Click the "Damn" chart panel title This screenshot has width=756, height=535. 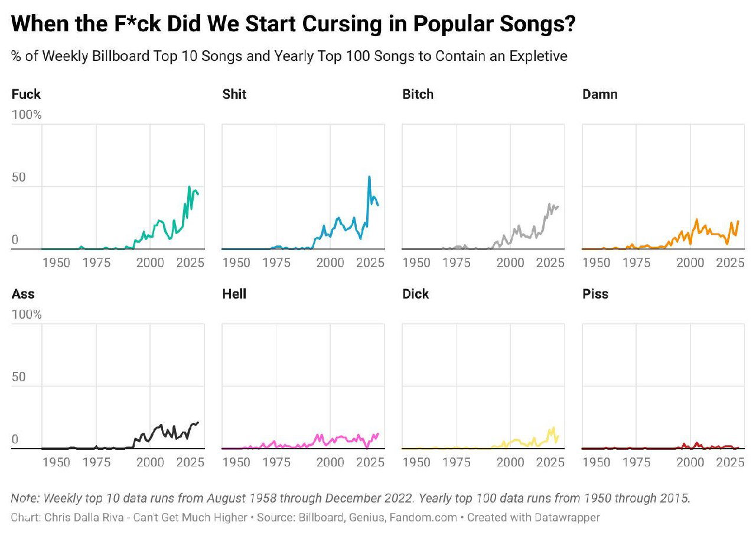(x=599, y=94)
